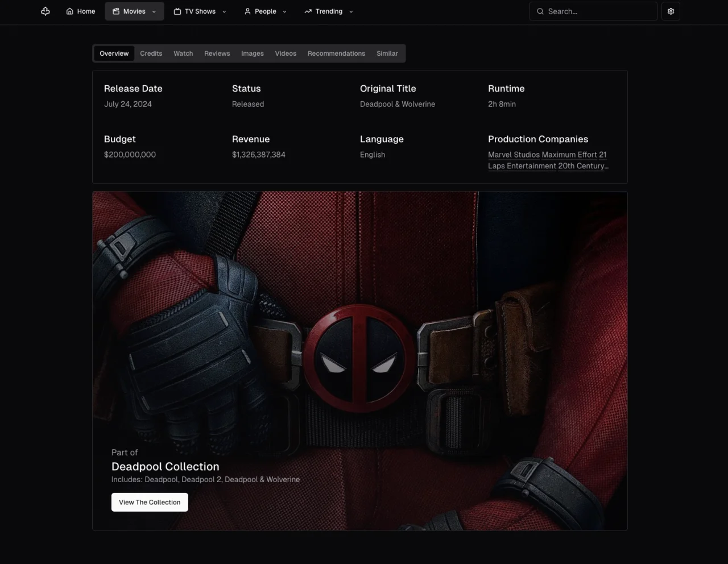Click the "Released" status value
The height and width of the screenshot is (564, 728).
pyautogui.click(x=248, y=104)
